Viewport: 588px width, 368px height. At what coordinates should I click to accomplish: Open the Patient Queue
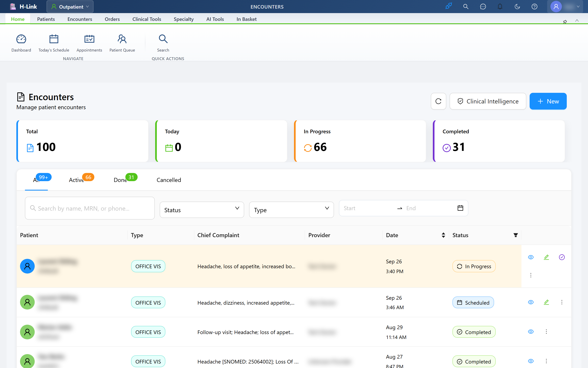122,43
